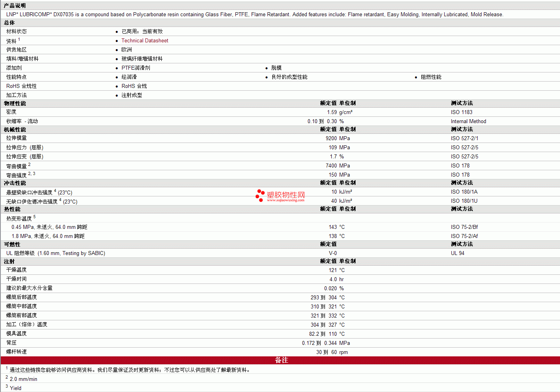
Task: Click the 供货地区 row label
Action: [x=17, y=49]
